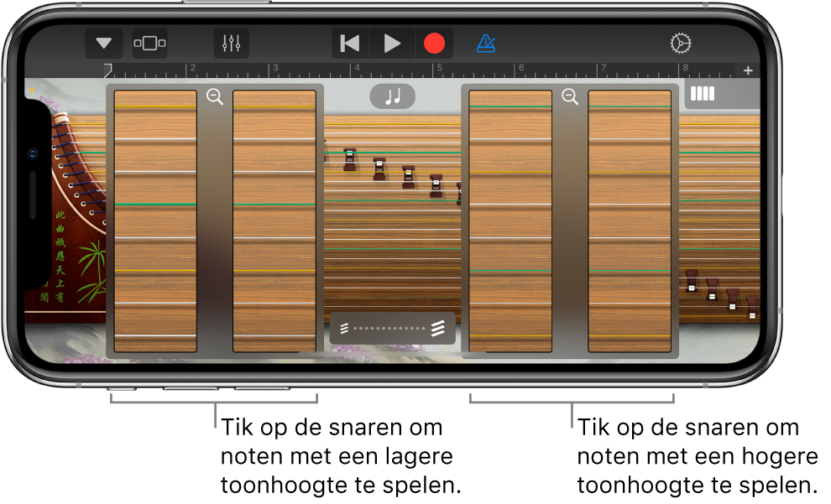Open the track mixer controls
Viewport: 831px width, 504px height.
click(233, 43)
